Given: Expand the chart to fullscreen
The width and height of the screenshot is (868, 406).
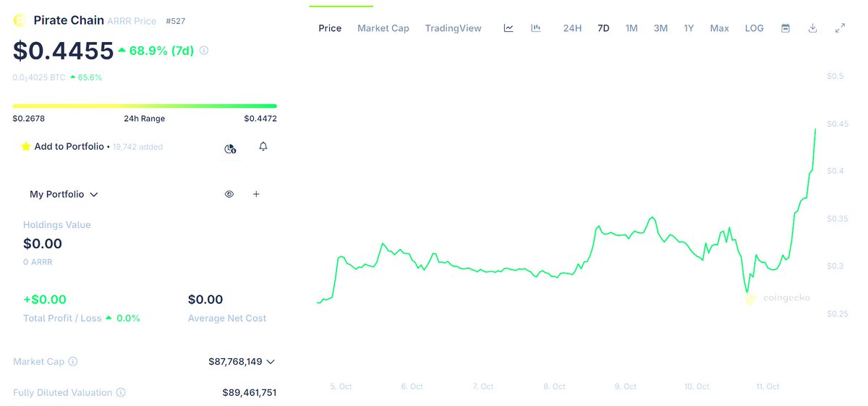Looking at the screenshot, I should pos(840,28).
